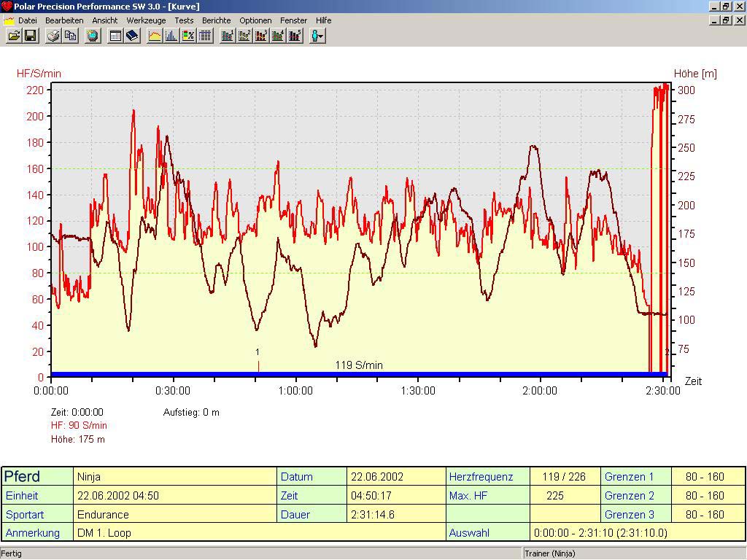Open the Werkzeuge menu

[x=146, y=20]
